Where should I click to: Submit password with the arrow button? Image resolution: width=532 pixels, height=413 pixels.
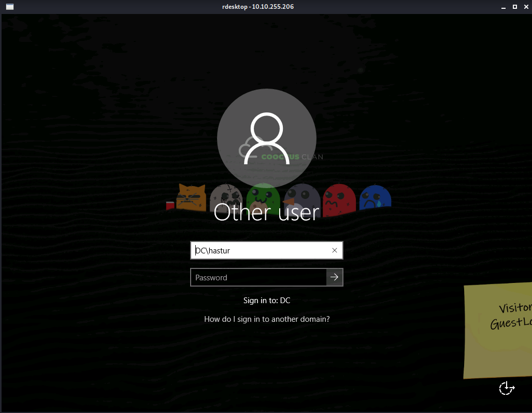point(335,277)
